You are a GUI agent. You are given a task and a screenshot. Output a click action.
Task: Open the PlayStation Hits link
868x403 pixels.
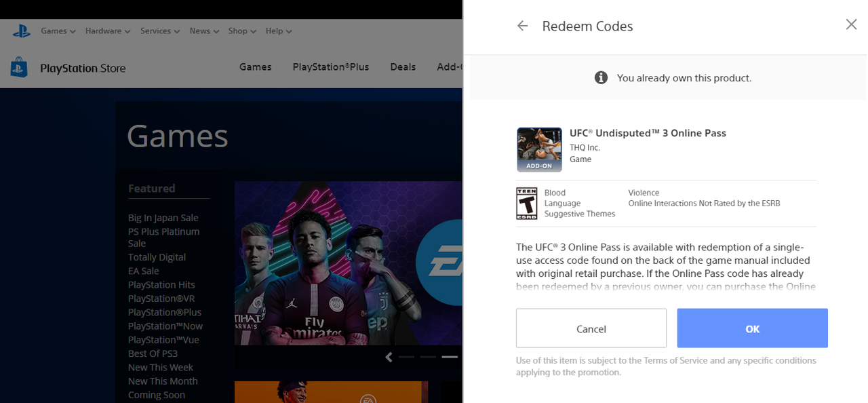click(x=161, y=285)
